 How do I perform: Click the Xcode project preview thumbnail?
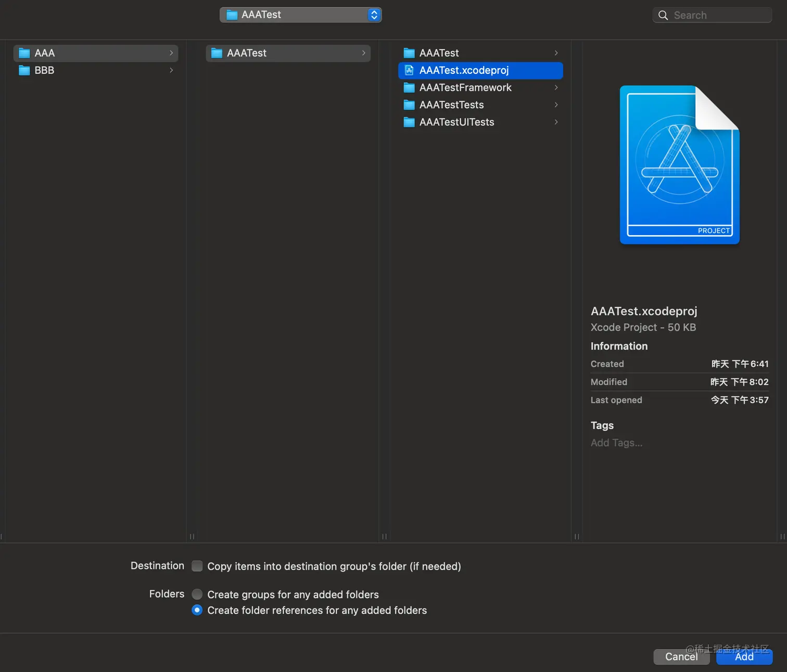coord(679,164)
